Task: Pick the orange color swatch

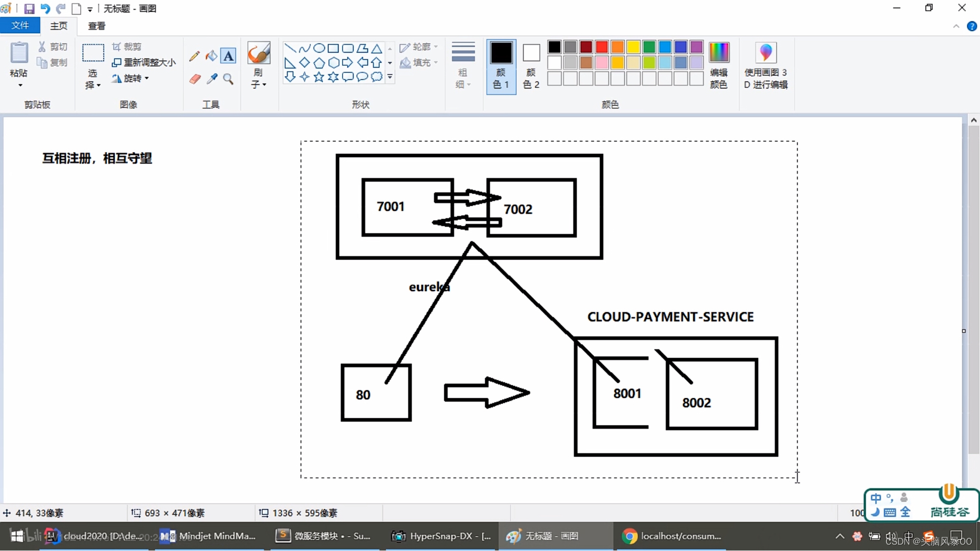Action: tap(617, 47)
